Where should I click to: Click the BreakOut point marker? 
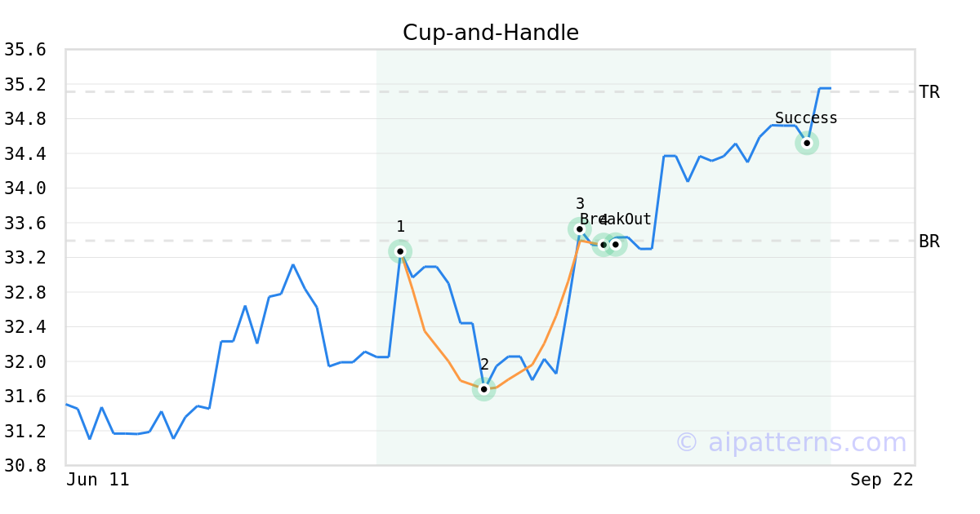click(616, 244)
